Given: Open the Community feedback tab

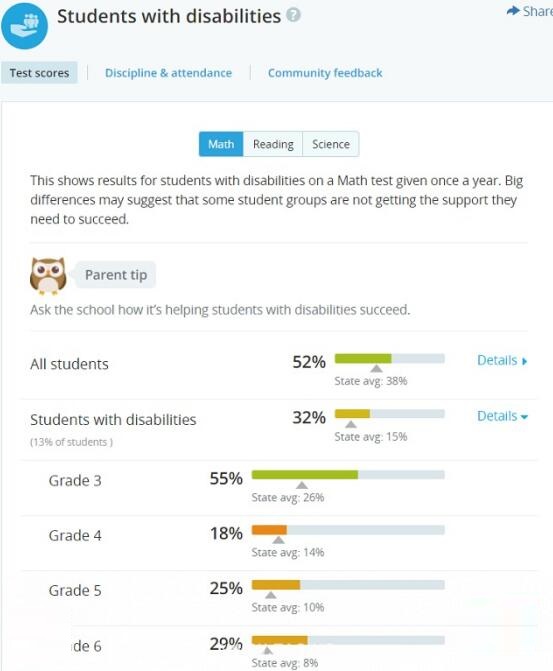Looking at the screenshot, I should click(325, 73).
